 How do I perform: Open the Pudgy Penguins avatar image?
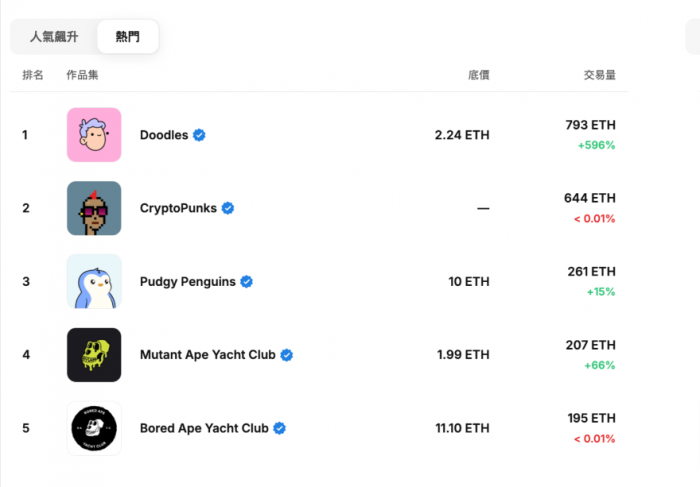[x=94, y=281]
